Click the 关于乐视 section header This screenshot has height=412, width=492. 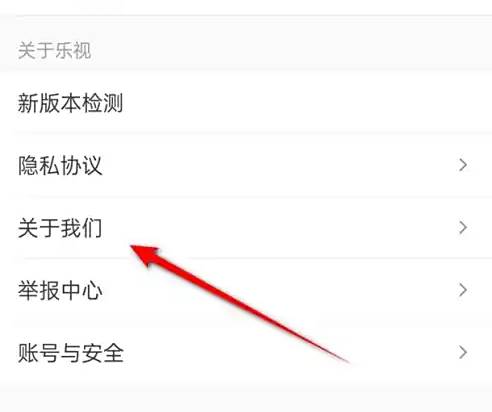[x=54, y=51]
